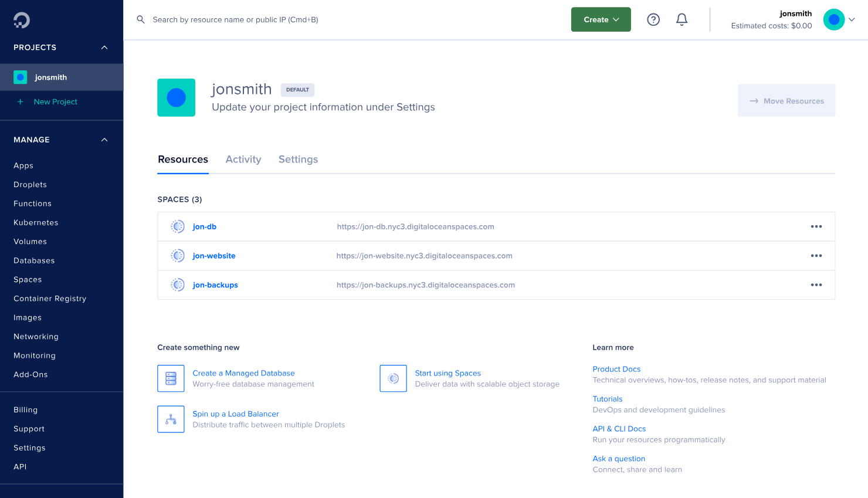
Task: Click the Start using Spaces icon
Action: 393,378
